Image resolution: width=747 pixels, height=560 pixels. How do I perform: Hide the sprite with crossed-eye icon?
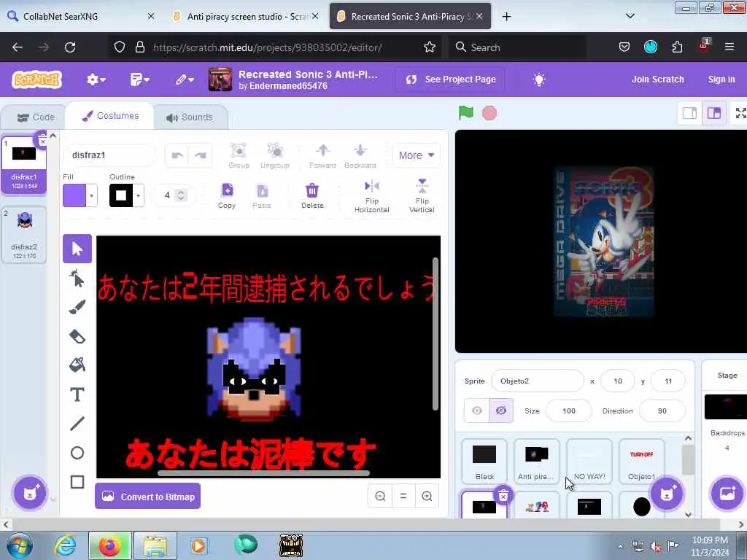coord(501,411)
